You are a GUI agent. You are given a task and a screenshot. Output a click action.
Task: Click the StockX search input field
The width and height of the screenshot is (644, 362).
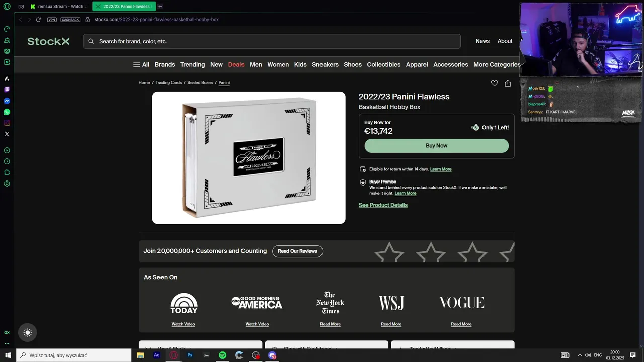pyautogui.click(x=272, y=41)
